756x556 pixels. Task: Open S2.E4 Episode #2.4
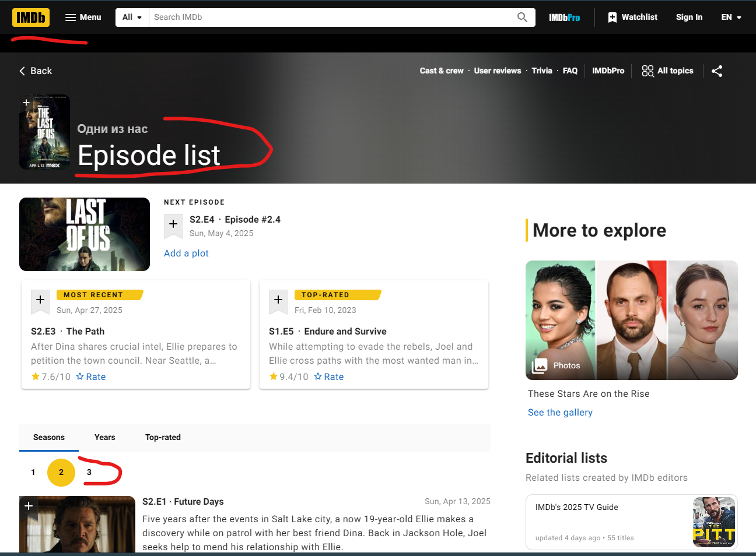tap(235, 219)
